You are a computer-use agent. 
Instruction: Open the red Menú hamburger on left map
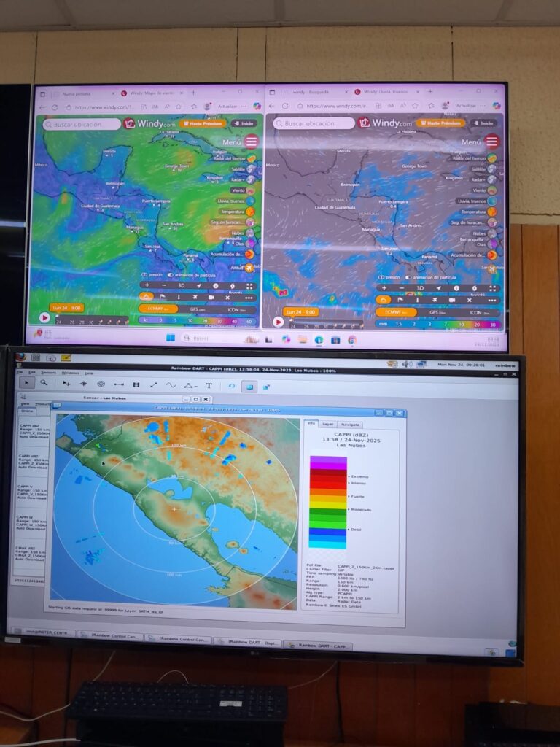point(252,142)
